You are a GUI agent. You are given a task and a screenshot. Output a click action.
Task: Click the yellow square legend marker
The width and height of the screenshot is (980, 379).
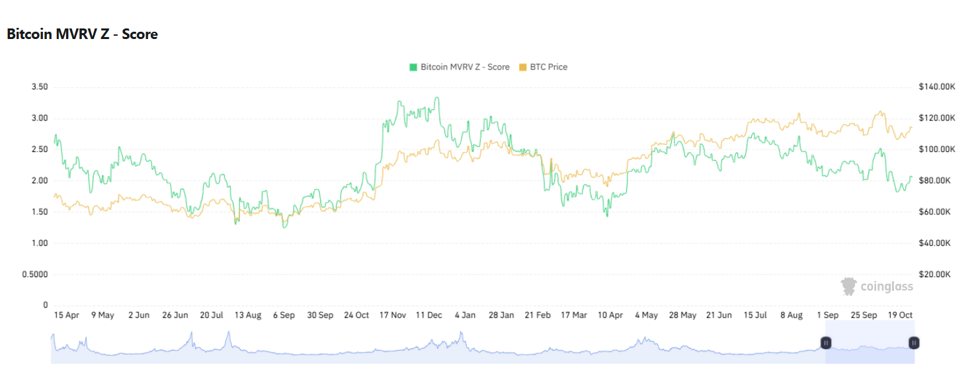pyautogui.click(x=523, y=67)
